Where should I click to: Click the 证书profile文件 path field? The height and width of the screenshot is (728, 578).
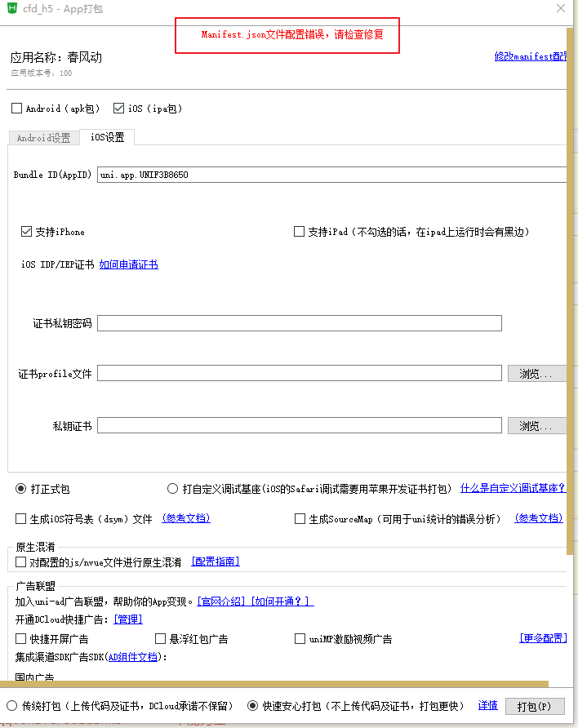[300, 373]
